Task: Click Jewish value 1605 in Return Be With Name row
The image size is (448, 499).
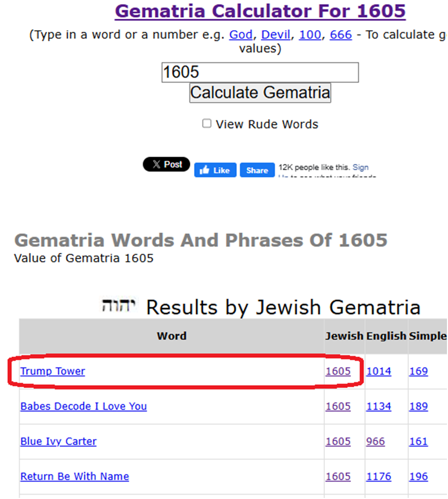Action: [338, 476]
